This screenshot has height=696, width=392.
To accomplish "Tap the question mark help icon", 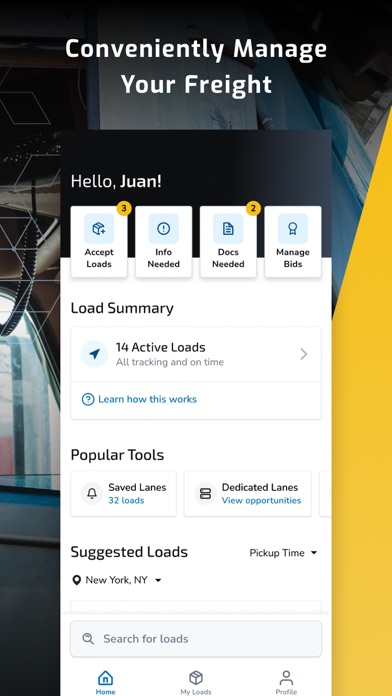I will [88, 399].
